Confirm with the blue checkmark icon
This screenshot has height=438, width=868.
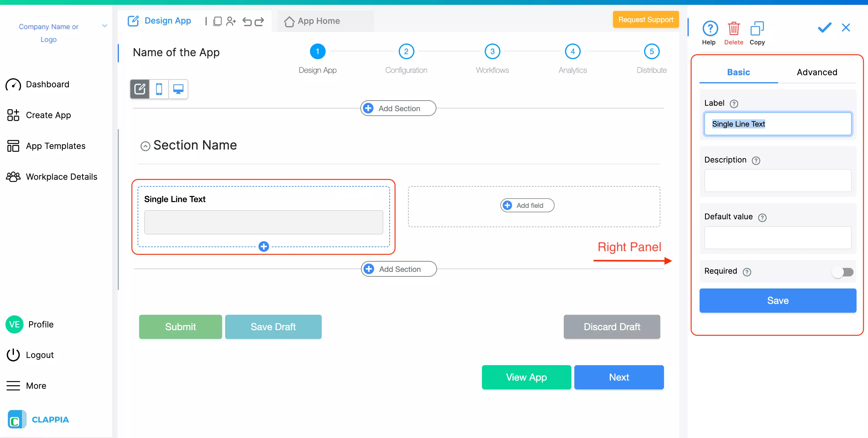coord(824,27)
